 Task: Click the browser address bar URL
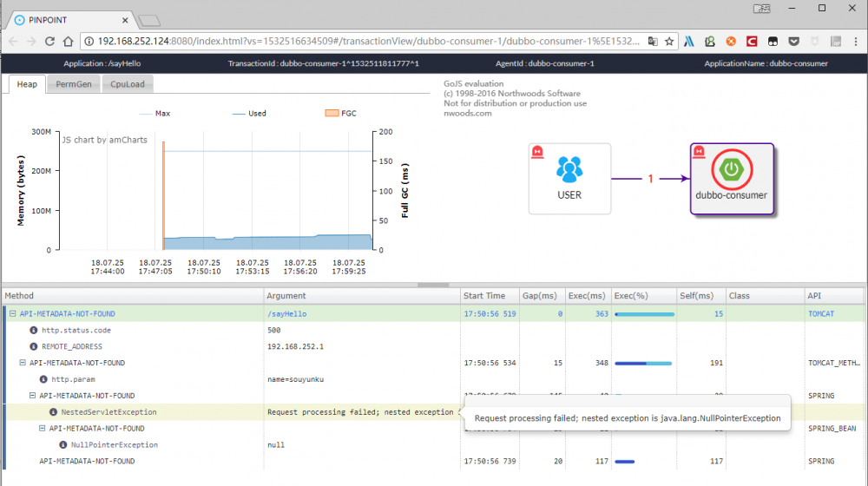point(368,41)
